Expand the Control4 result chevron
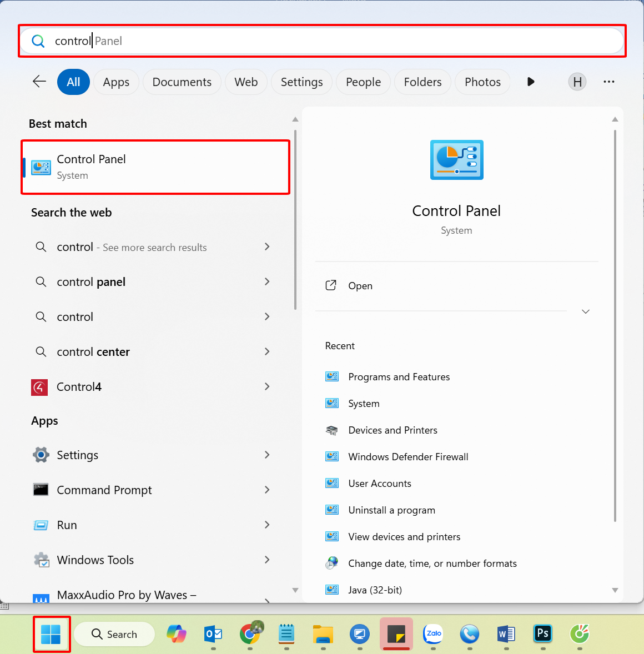Viewport: 644px width, 654px height. tap(267, 386)
